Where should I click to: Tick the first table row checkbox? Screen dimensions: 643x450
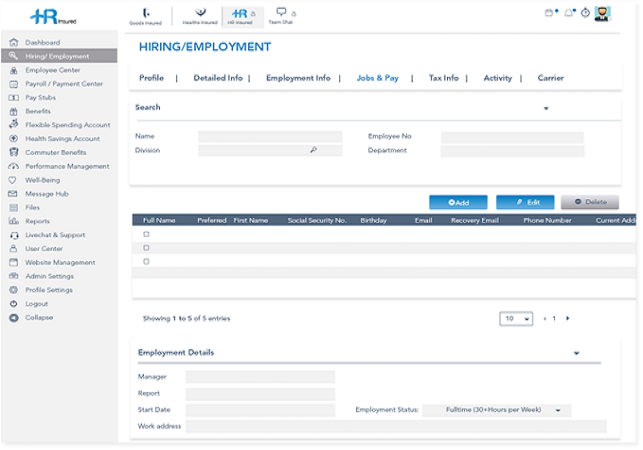pos(146,234)
